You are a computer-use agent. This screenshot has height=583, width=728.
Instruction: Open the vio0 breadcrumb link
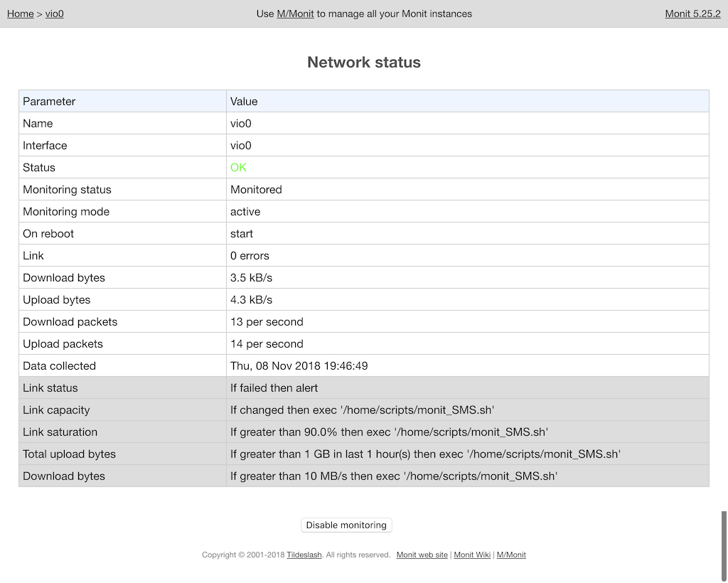click(x=54, y=14)
